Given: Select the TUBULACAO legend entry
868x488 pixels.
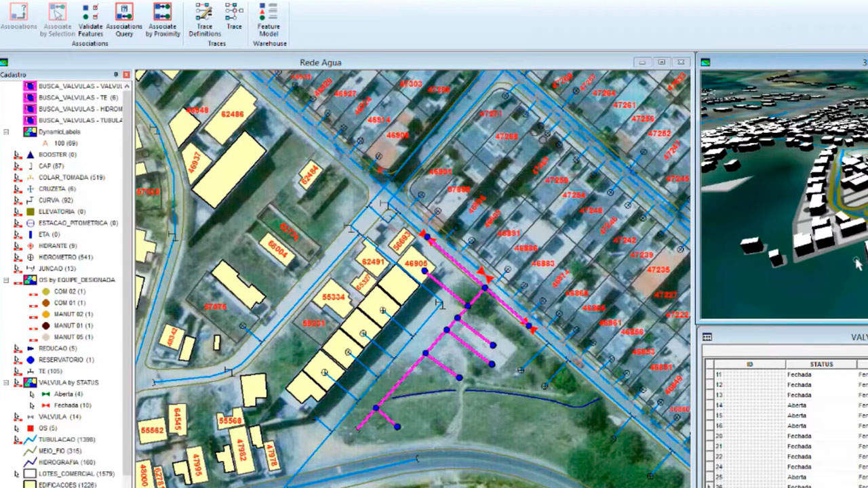Looking at the screenshot, I should pyautogui.click(x=66, y=440).
